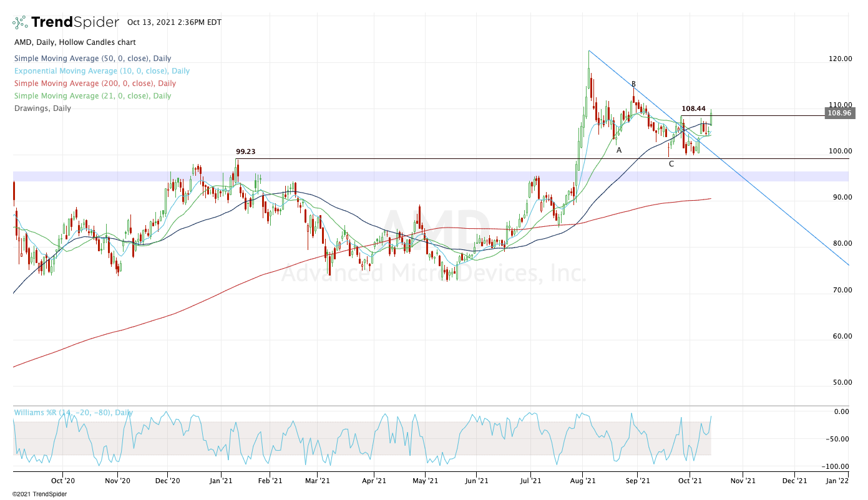868x500 pixels.
Task: Click the AMD Daily Hollow Candles chart title
Action: [74, 42]
